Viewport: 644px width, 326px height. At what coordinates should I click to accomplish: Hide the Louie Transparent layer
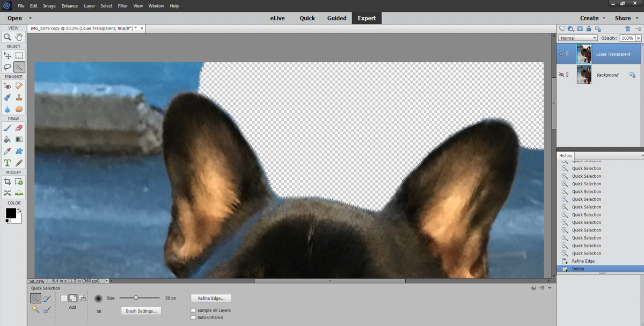(x=561, y=54)
